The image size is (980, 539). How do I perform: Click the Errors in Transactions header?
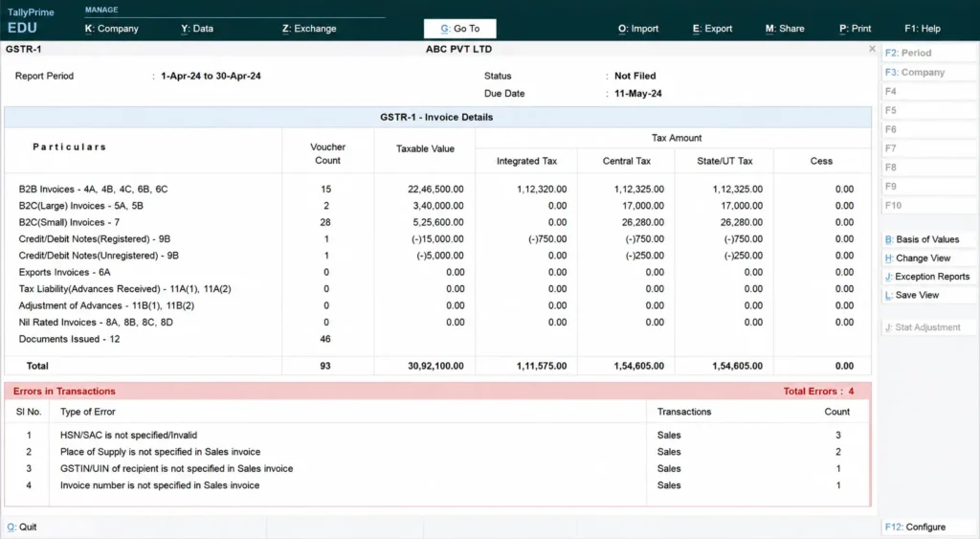click(64, 392)
